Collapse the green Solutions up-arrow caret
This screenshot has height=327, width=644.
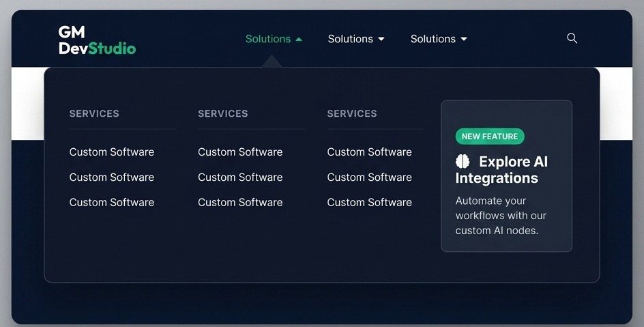point(299,40)
